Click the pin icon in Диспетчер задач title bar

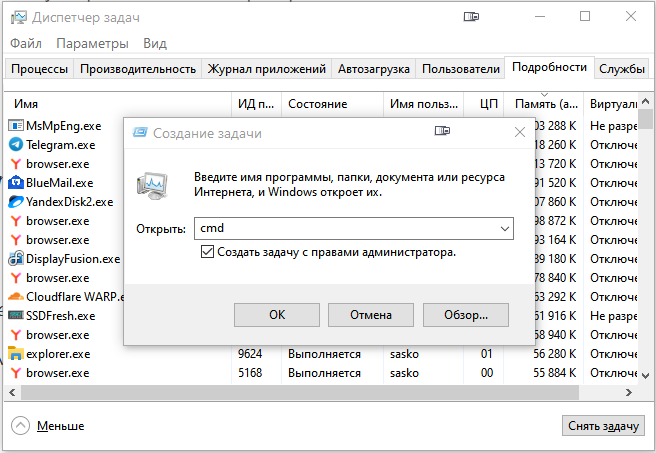(471, 17)
